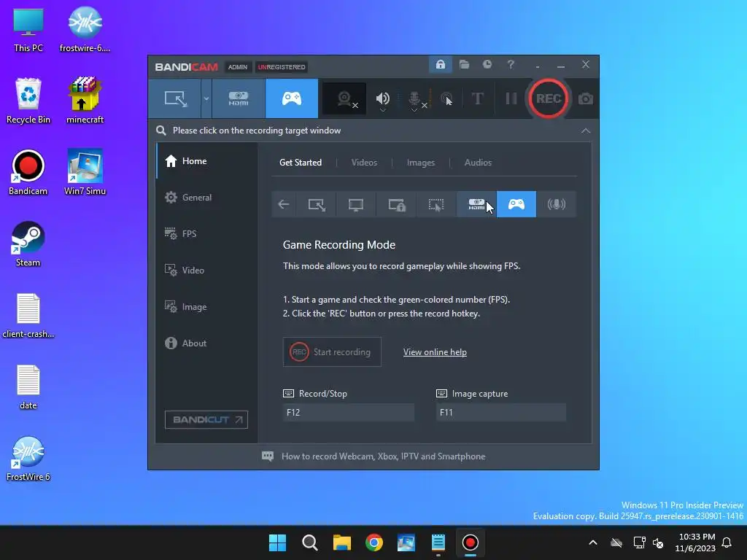Open scheduled recording clock icon
Screen dimensions: 747x560
tap(487, 64)
